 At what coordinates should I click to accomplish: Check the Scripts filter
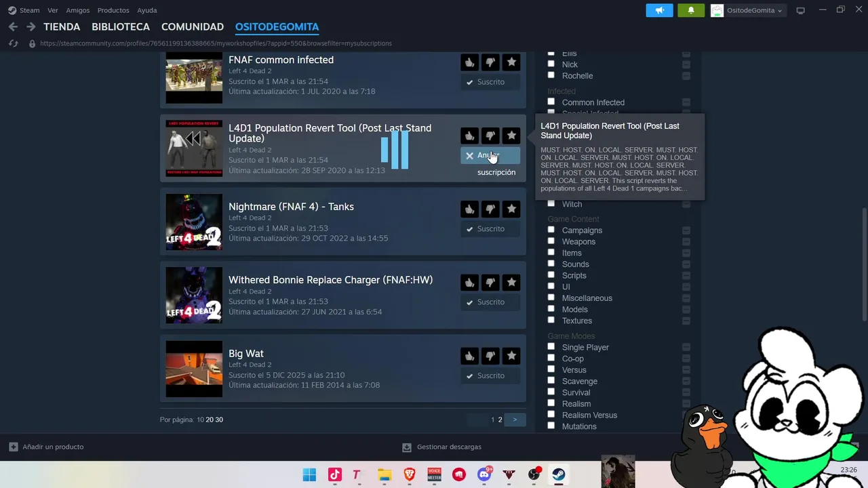pyautogui.click(x=551, y=274)
